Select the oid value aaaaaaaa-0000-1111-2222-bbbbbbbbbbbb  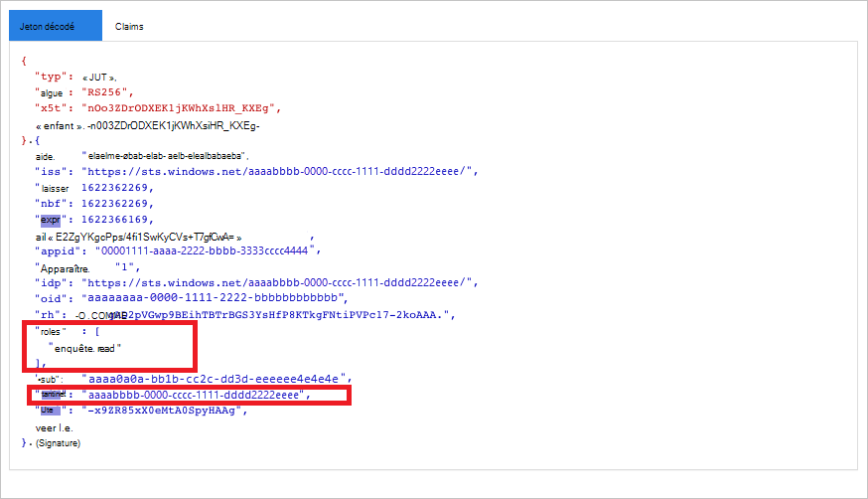pyautogui.click(x=212, y=298)
